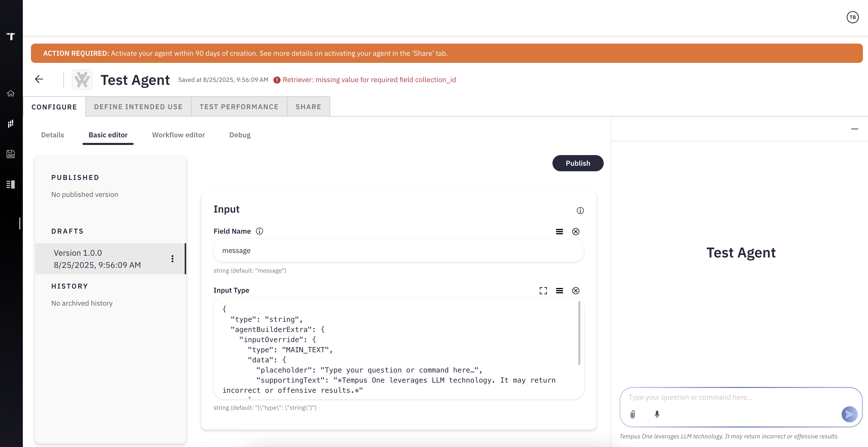This screenshot has height=447, width=868.
Task: Click the retriever missing collection_id error text
Action: [x=369, y=80]
